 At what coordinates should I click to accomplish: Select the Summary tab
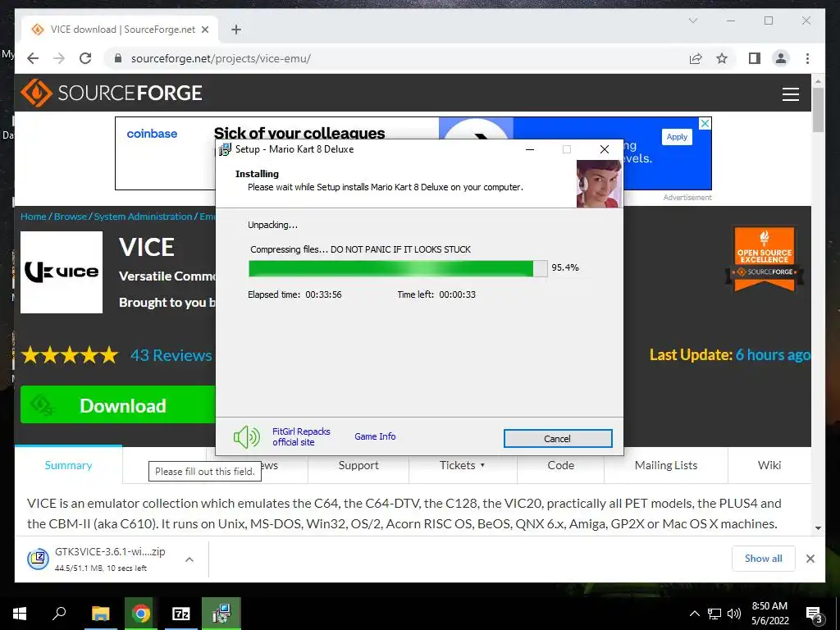point(68,465)
